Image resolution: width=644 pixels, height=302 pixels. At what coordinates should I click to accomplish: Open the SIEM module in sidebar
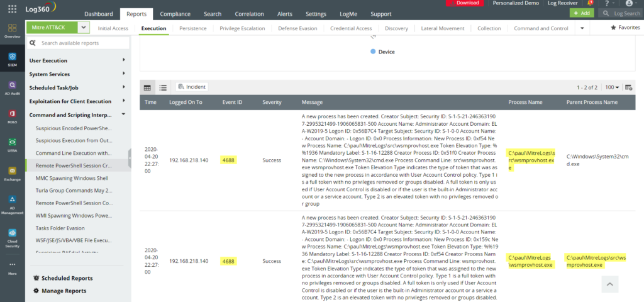pyautogui.click(x=12, y=57)
